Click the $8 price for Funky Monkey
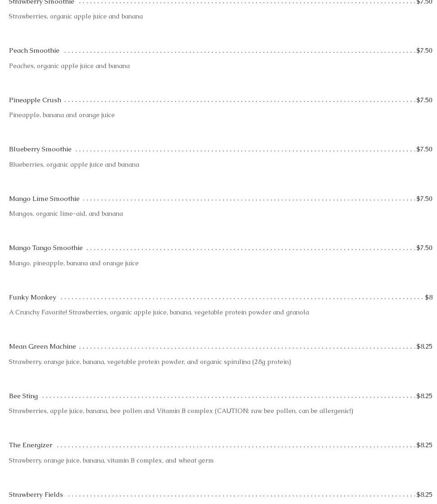437x504 pixels. coord(428,297)
